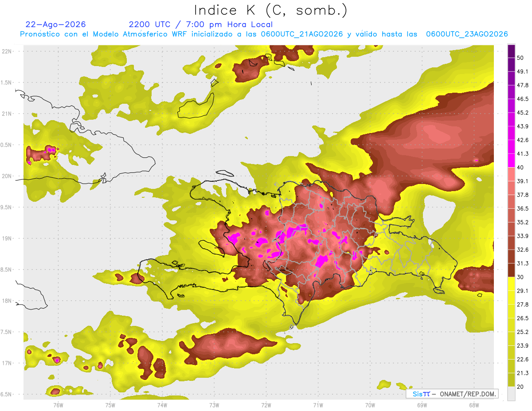532x411 pixels.
Task: Click the legend value '27.8'
Action: point(523,305)
